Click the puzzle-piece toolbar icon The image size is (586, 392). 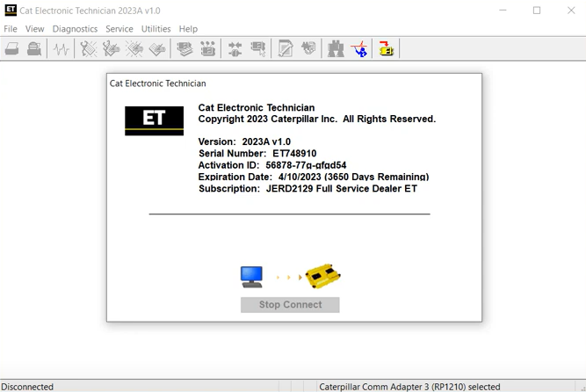point(308,48)
